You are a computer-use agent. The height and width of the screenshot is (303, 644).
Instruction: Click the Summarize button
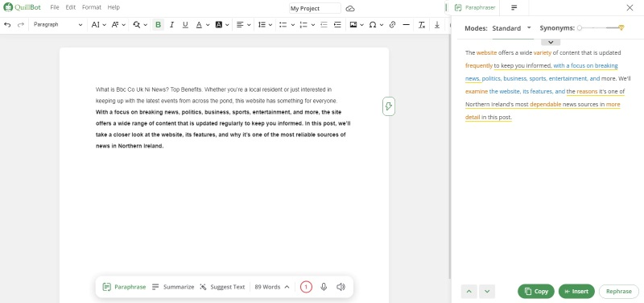[173, 287]
